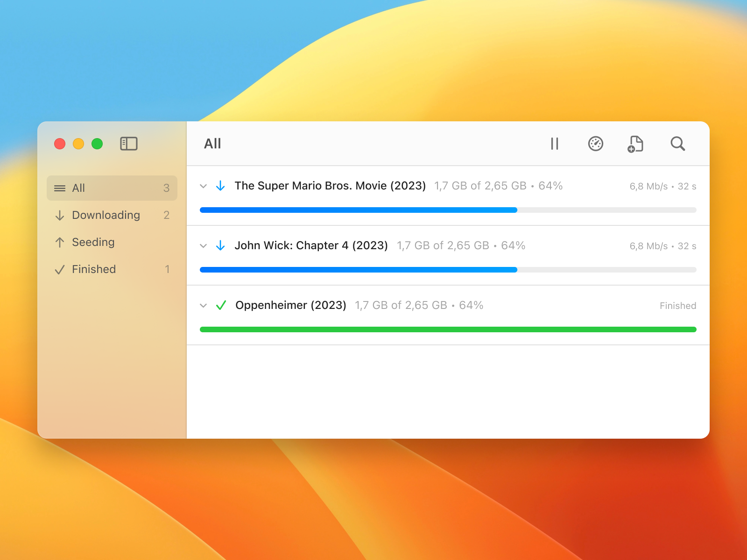Click the size text on Oppenheimer row
The image size is (747, 560).
coord(401,305)
